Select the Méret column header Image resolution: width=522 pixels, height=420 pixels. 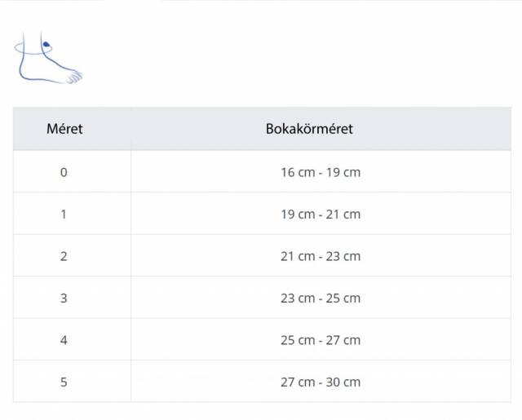(x=64, y=129)
